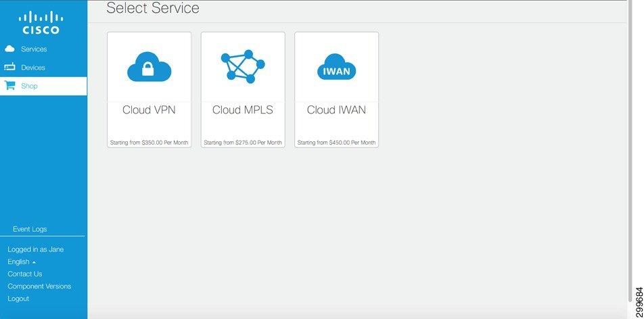644x319 pixels.
Task: Click Starting from $350.00 Per Month text
Action: click(149, 143)
